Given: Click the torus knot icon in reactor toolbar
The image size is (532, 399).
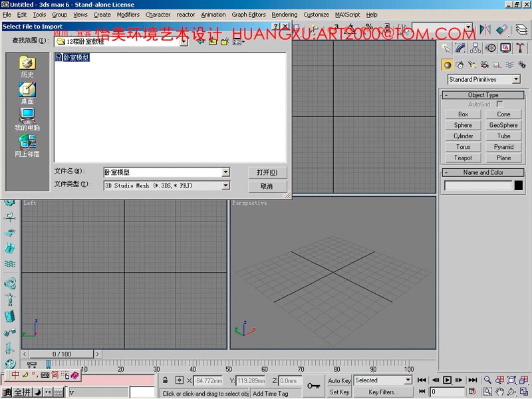Looking at the screenshot, I should (10, 283).
